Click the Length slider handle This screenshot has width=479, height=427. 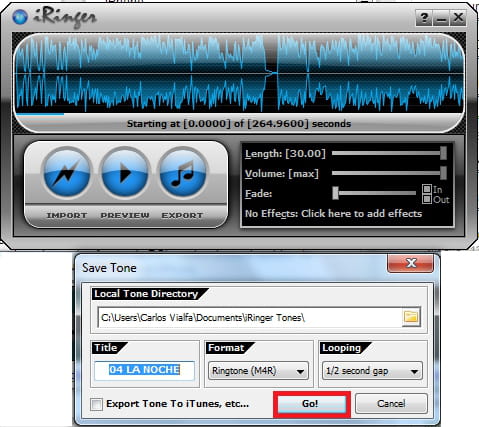[x=443, y=153]
